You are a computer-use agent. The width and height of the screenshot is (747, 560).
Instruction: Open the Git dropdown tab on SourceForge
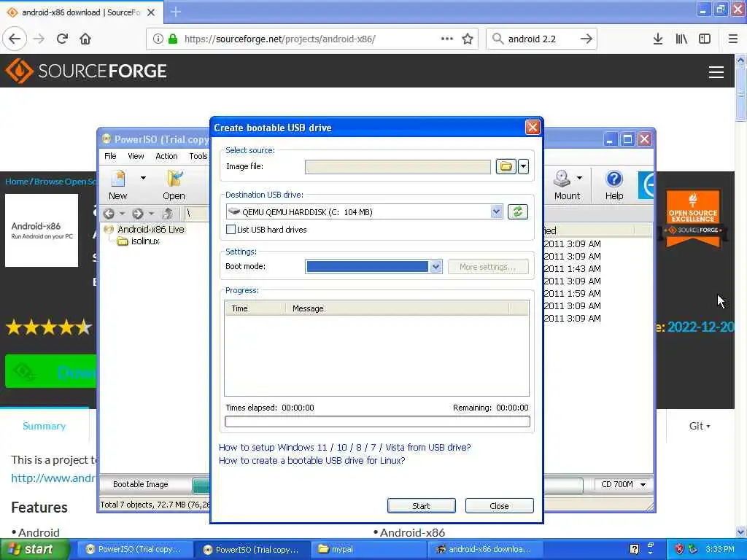pos(700,426)
